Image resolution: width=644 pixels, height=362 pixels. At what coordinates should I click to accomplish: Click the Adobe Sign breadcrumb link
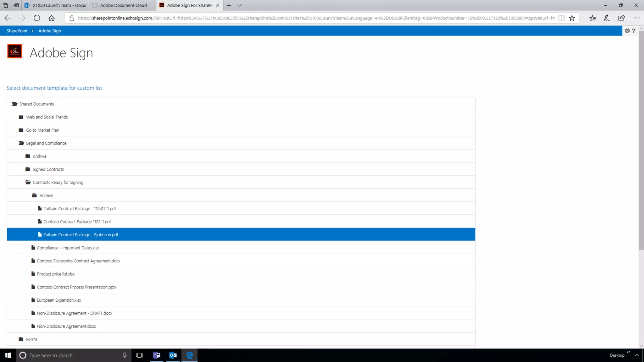point(50,31)
